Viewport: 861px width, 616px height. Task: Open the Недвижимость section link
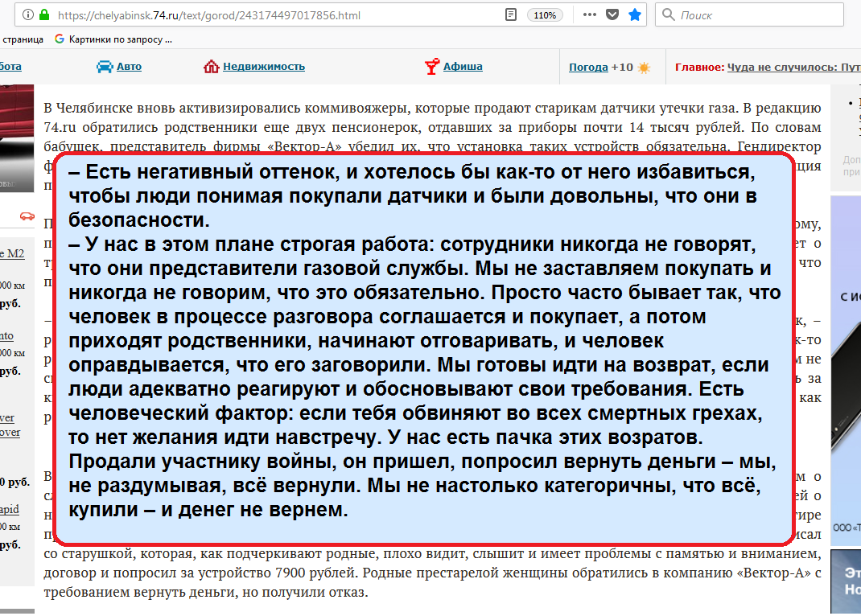[x=264, y=67]
